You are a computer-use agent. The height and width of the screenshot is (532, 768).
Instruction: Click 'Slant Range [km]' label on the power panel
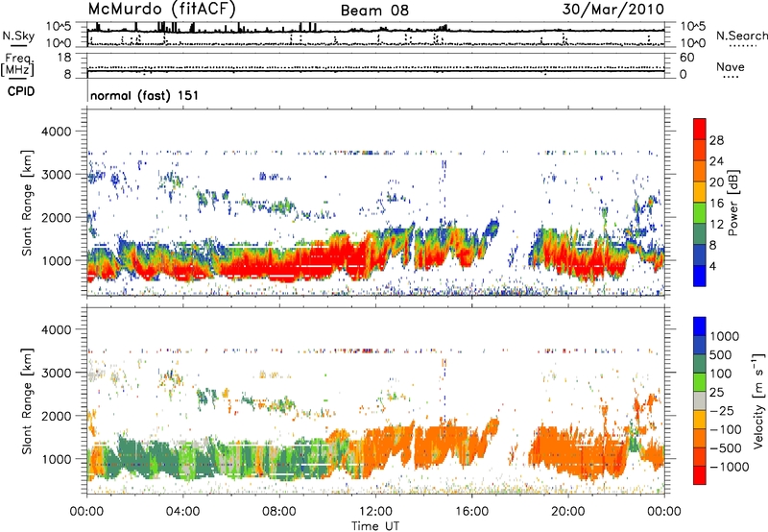[x=27, y=203]
